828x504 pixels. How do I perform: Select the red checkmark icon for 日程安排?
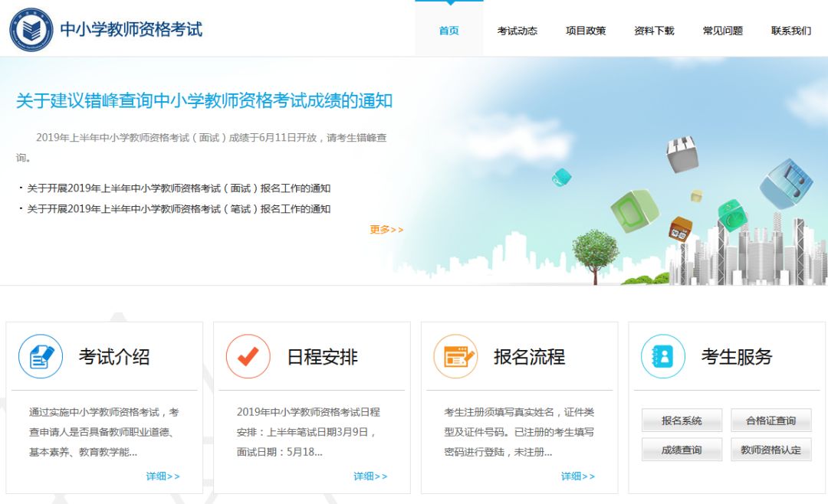247,356
